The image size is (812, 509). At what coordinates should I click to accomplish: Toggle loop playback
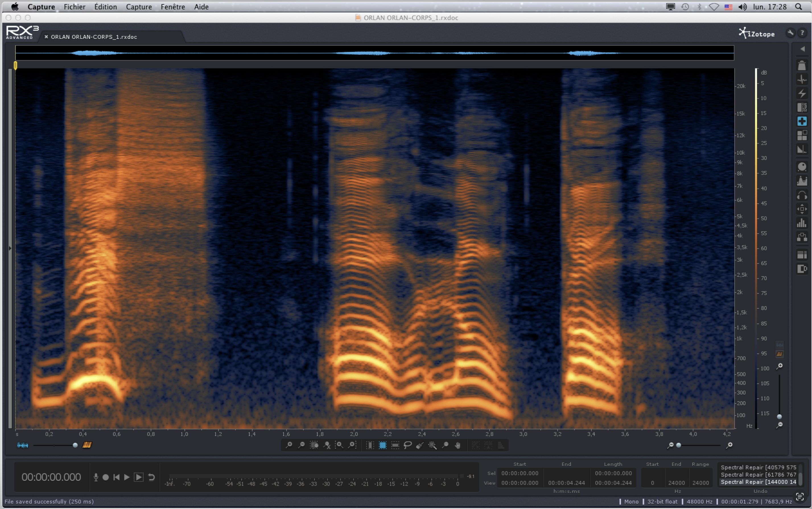tap(151, 477)
